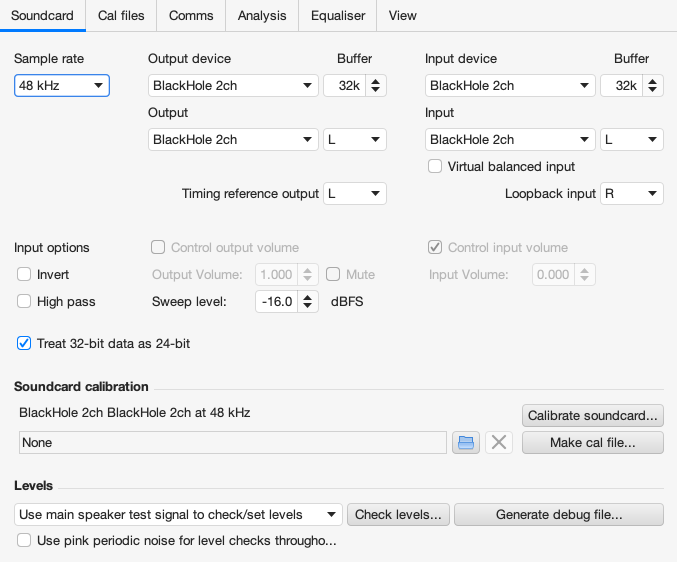The width and height of the screenshot is (677, 562).
Task: Open the Sample rate dropdown
Action: coord(61,86)
